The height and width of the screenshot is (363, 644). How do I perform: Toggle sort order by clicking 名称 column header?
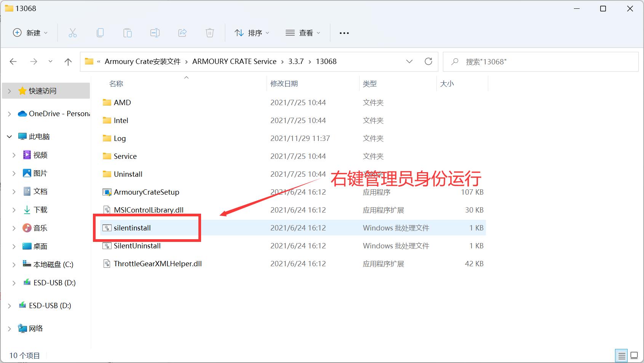point(116,83)
